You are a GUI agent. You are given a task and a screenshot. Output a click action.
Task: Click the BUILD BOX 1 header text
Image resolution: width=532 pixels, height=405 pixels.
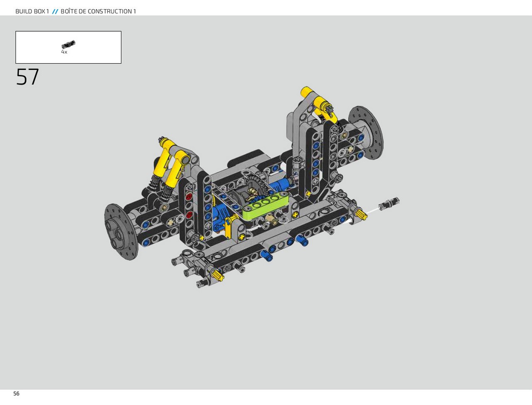click(x=32, y=11)
